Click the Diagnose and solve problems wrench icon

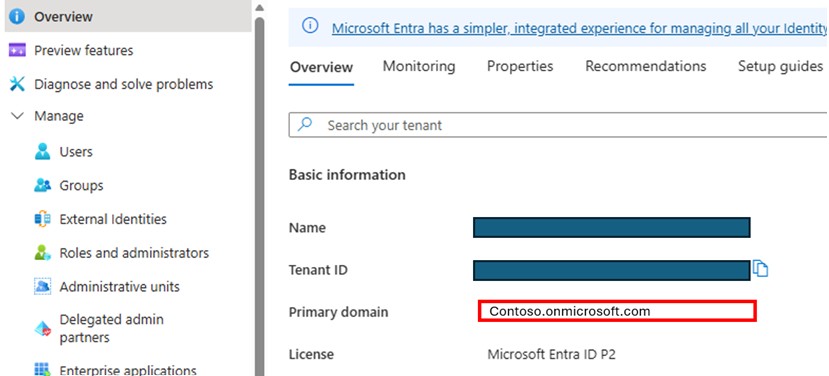[17, 84]
